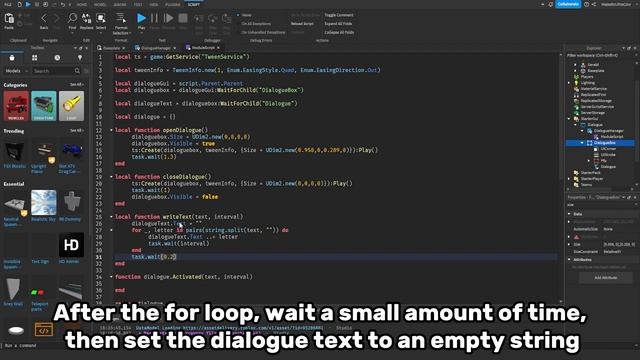Select the R6 Dummy asset thumbnail
The height and width of the screenshot is (360, 640).
71,202
